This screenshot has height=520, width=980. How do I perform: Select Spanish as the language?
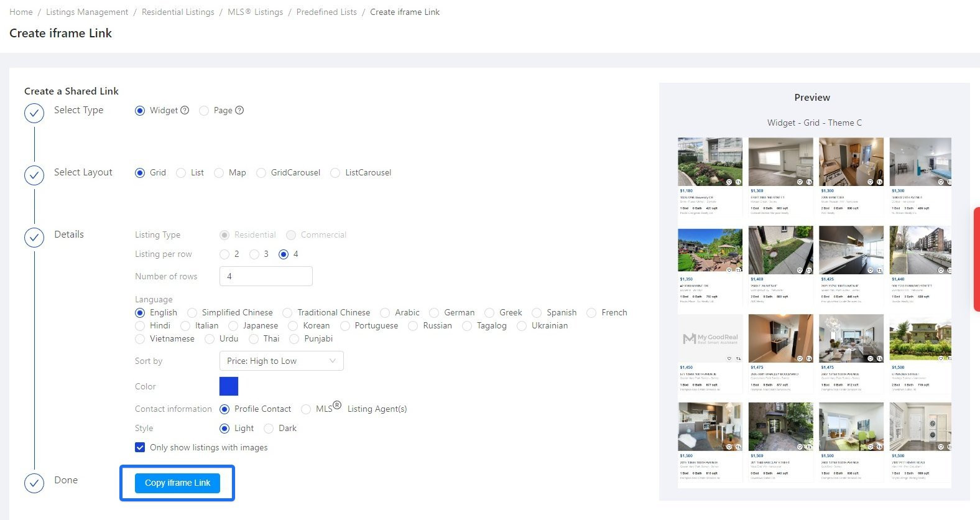pyautogui.click(x=537, y=313)
